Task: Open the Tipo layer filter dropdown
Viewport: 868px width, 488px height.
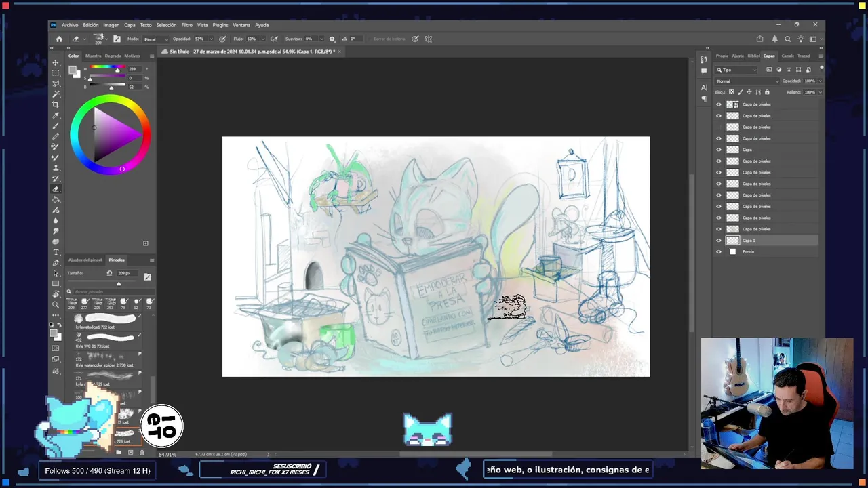Action: pyautogui.click(x=736, y=70)
